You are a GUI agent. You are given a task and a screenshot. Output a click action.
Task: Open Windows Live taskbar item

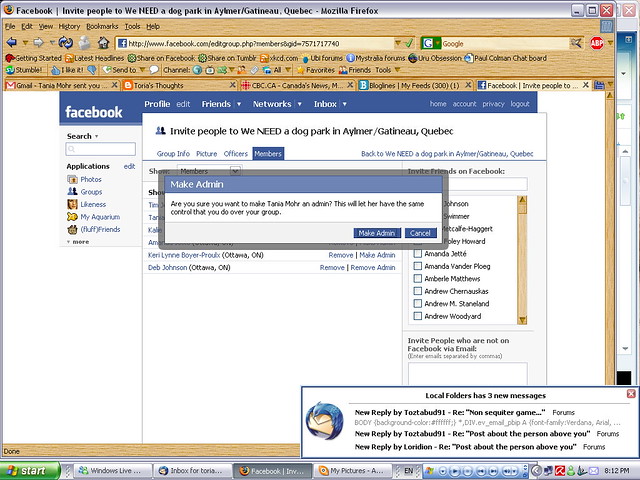tap(111, 471)
